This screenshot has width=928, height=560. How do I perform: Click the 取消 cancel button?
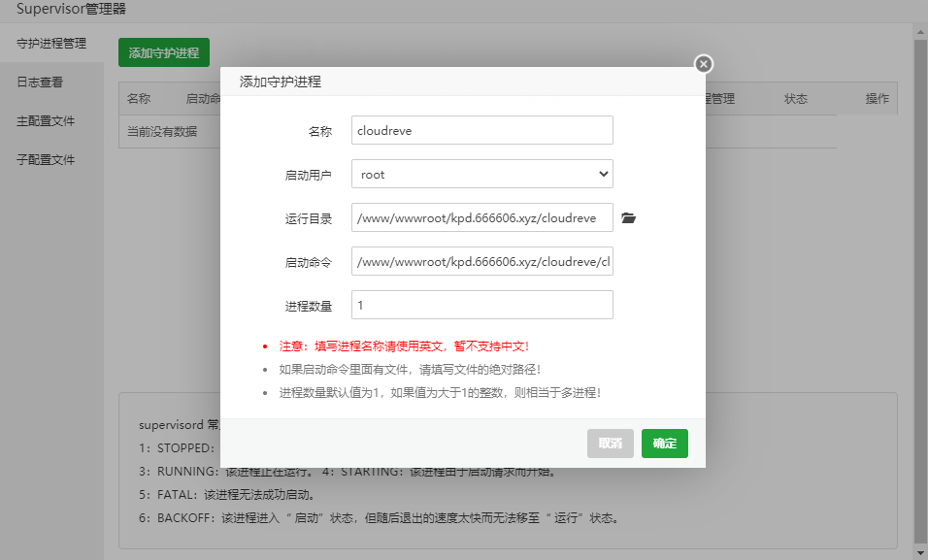coord(610,443)
